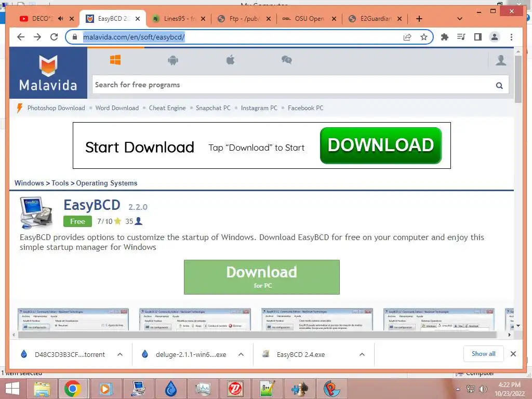Image resolution: width=532 pixels, height=399 pixels.
Task: Mute the DECO tab speaker icon
Action: [61, 18]
